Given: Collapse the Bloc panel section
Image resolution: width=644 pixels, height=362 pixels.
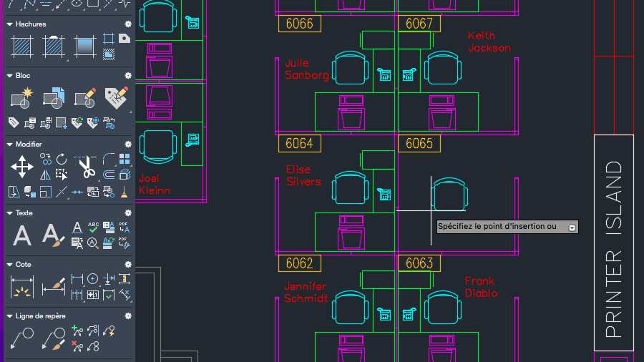Looking at the screenshot, I should click(9, 76).
